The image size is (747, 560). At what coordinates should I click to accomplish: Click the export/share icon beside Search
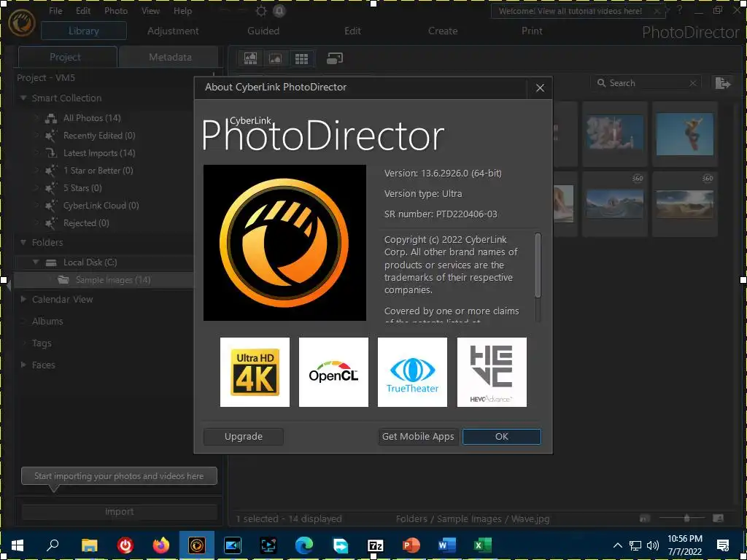pyautogui.click(x=723, y=83)
